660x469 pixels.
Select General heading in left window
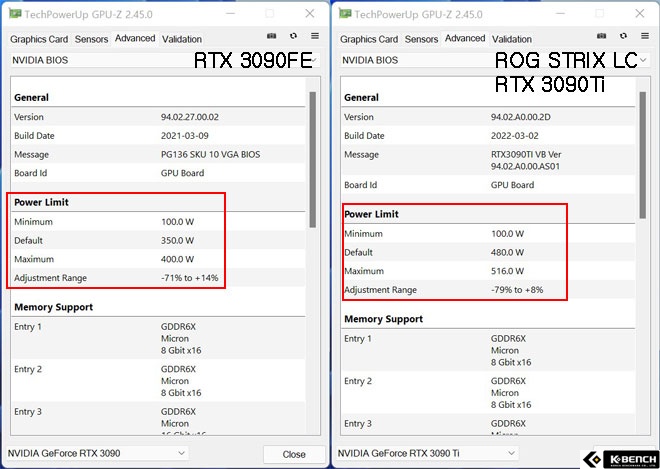[31, 97]
